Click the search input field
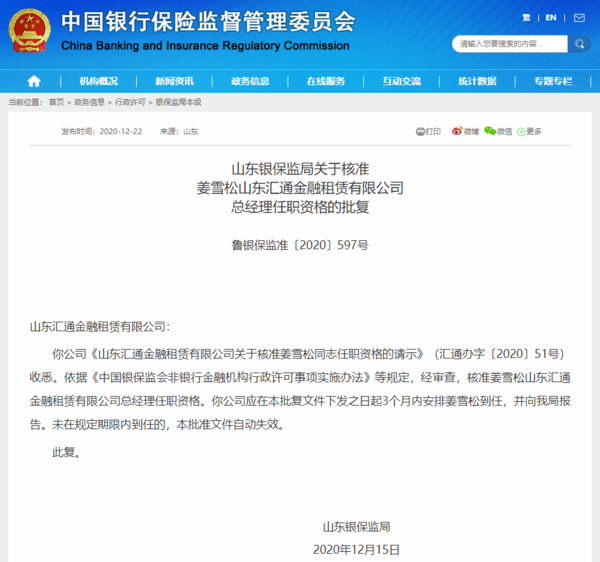The width and height of the screenshot is (600, 562). point(508,44)
